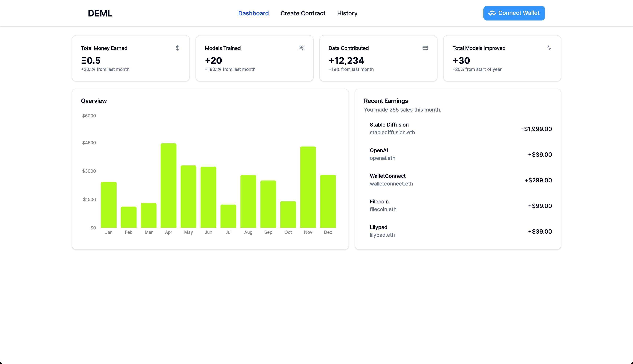This screenshot has height=364, width=633.
Task: Click '+19% from last month' text
Action: point(351,69)
